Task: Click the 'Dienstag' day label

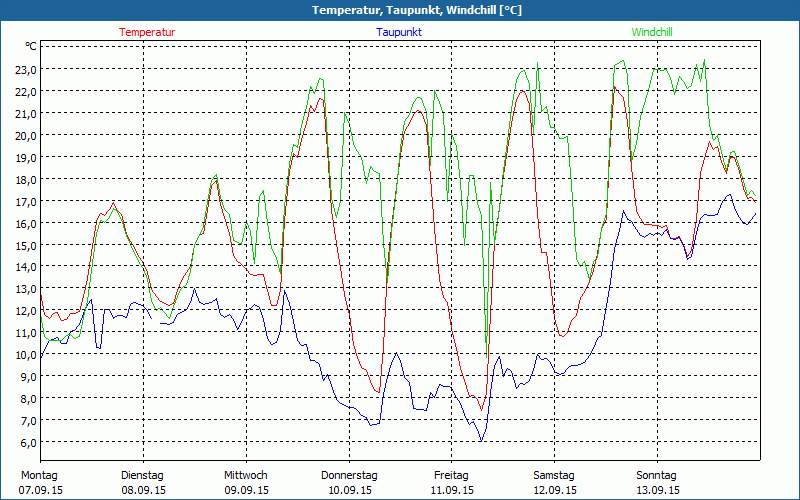Action: click(142, 476)
